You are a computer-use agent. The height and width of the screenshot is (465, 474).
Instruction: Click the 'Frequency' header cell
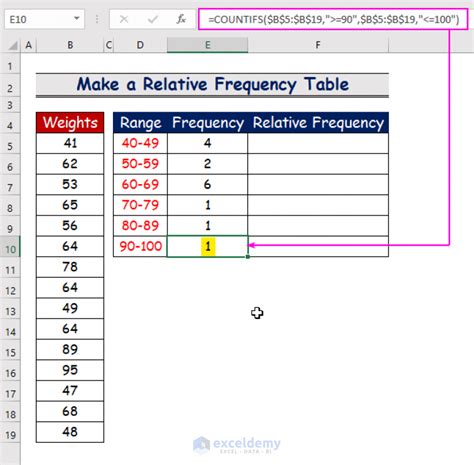[207, 123]
